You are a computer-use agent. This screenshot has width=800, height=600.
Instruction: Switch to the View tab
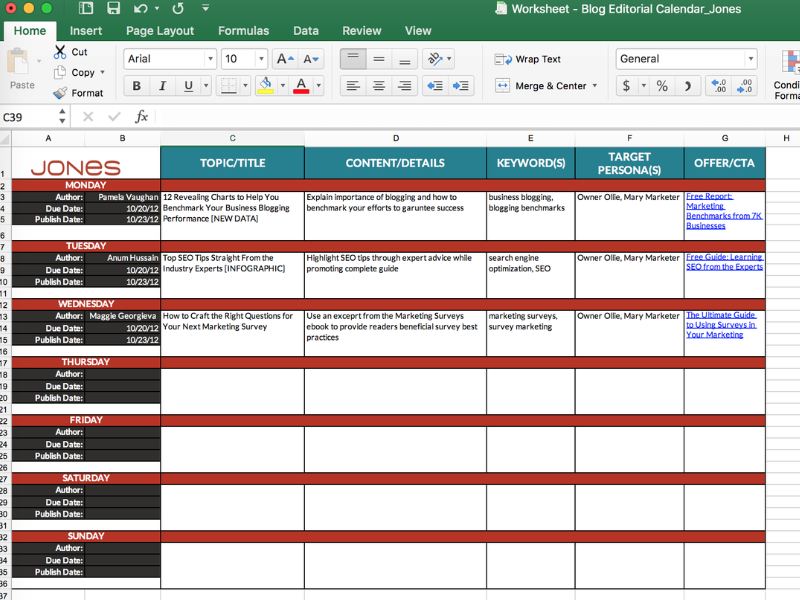(x=418, y=31)
